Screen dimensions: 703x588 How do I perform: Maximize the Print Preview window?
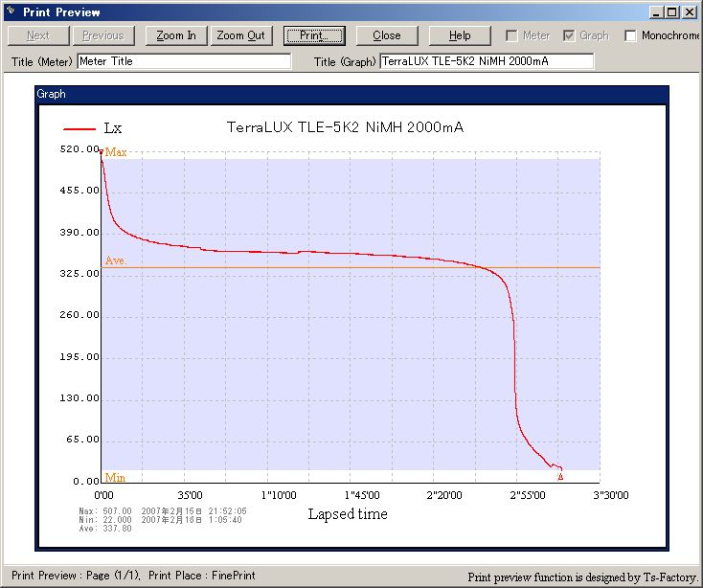click(x=671, y=12)
